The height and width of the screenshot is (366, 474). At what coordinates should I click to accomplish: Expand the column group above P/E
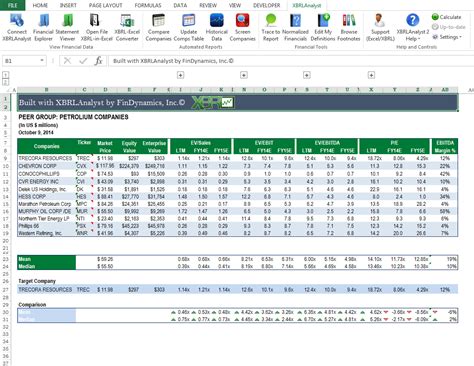(371, 75)
